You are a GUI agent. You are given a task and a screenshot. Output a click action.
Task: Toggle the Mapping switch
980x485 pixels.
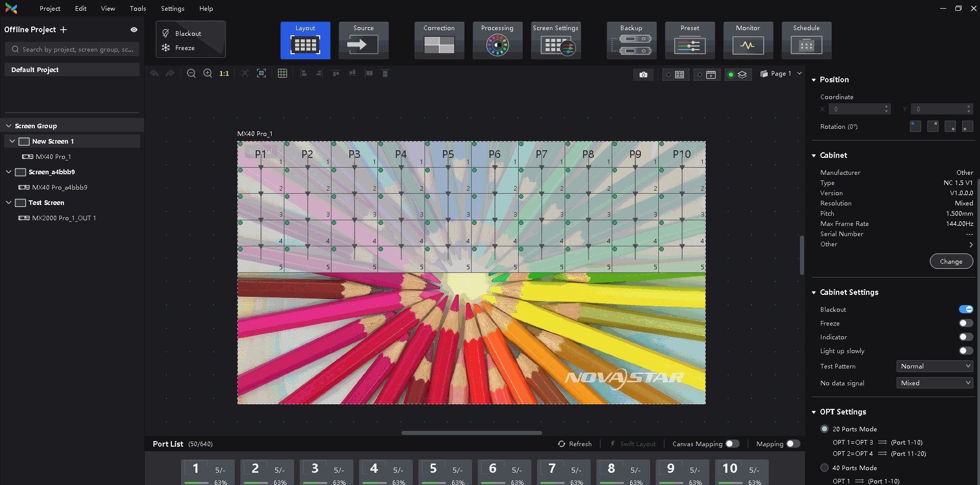(793, 444)
